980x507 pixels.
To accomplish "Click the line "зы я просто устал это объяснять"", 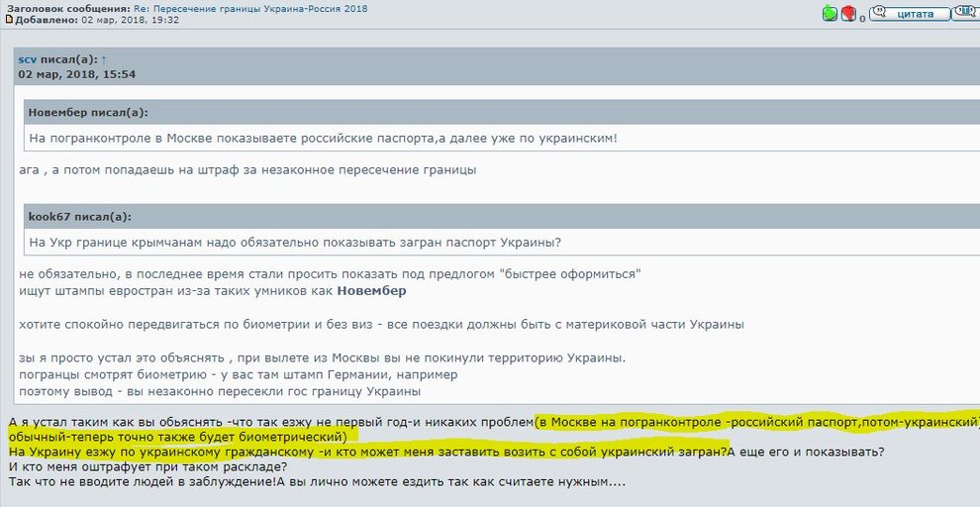I will (x=323, y=358).
